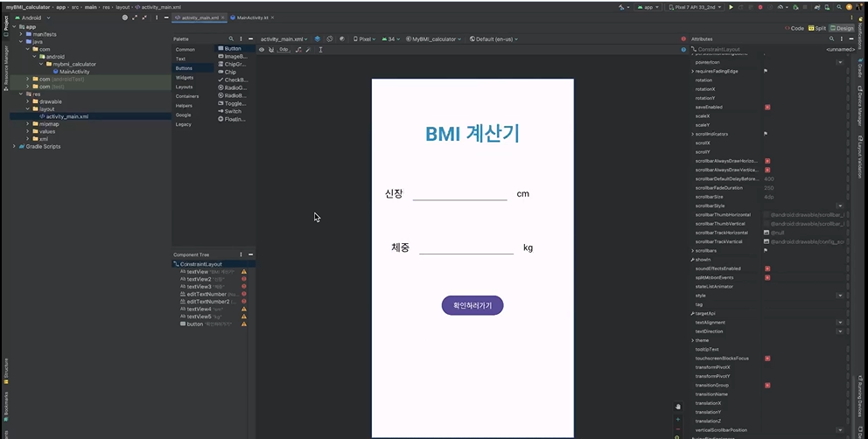Click the default margins 0dp control

(284, 49)
